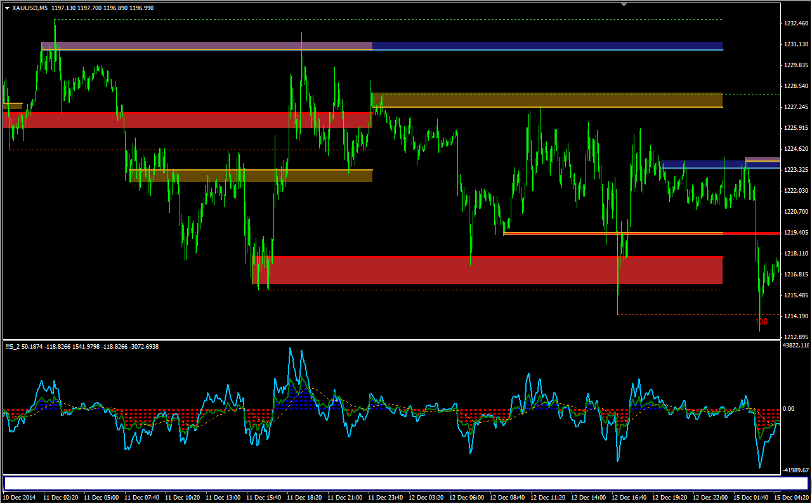Click the 11 Dec 02:20 time label
Screen dimensions: 812x504
(60, 498)
